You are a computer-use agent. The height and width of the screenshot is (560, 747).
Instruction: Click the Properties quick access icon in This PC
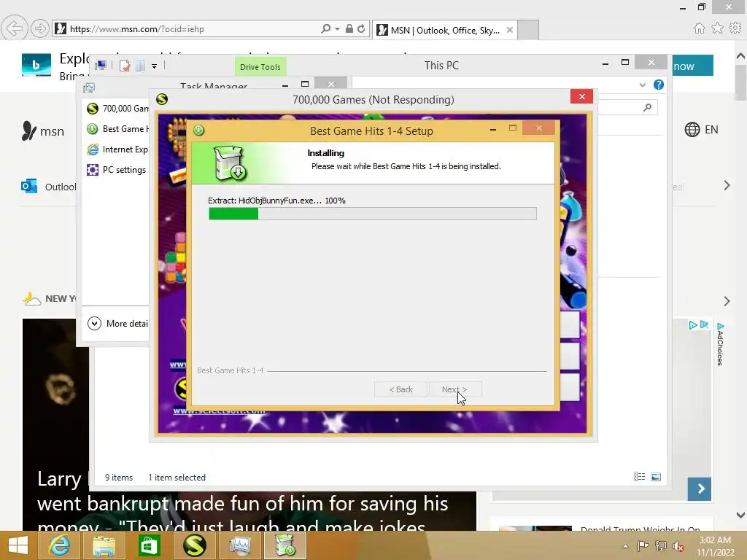tap(125, 66)
